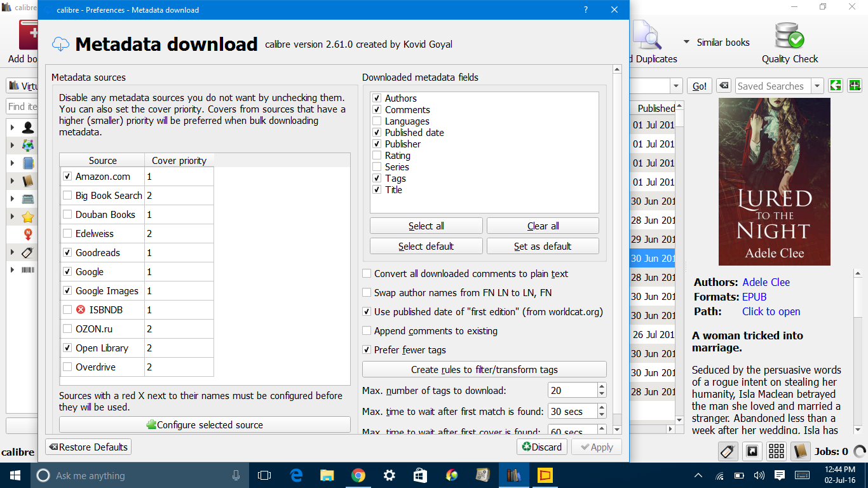Clear the search with the backspace icon
The height and width of the screenshot is (488, 868).
(723, 86)
